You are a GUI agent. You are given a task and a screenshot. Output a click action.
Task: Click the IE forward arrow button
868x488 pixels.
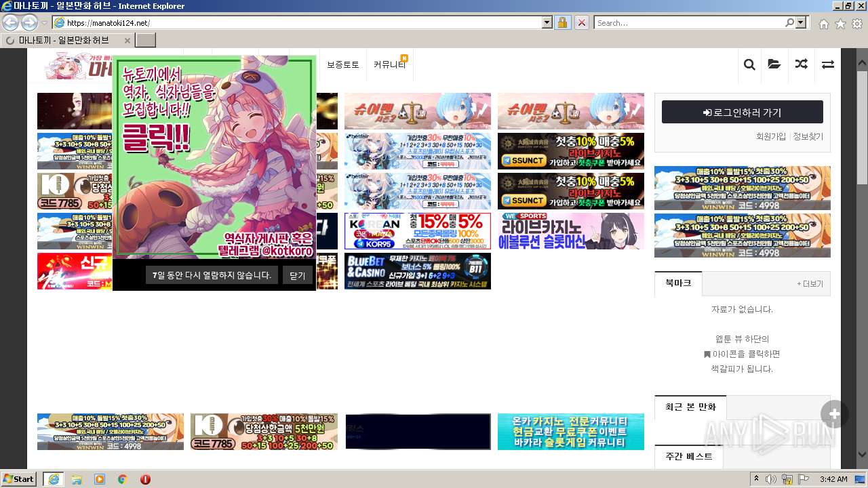tap(29, 22)
